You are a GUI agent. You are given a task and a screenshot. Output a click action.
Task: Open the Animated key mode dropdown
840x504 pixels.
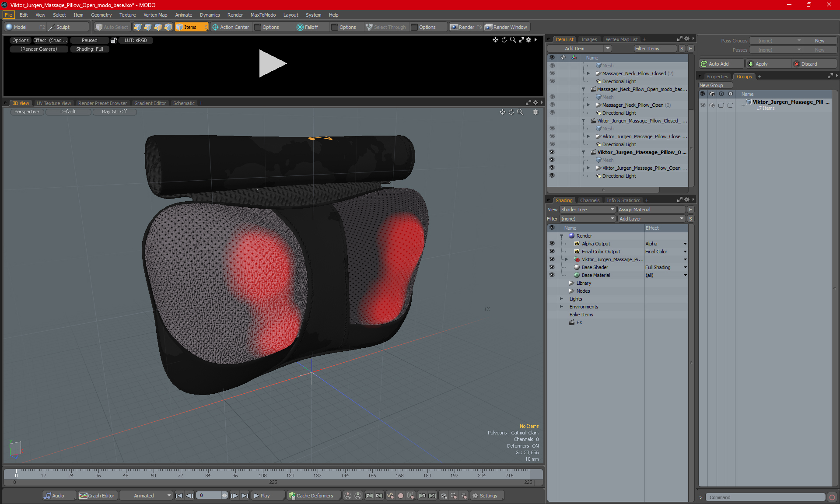click(x=146, y=496)
